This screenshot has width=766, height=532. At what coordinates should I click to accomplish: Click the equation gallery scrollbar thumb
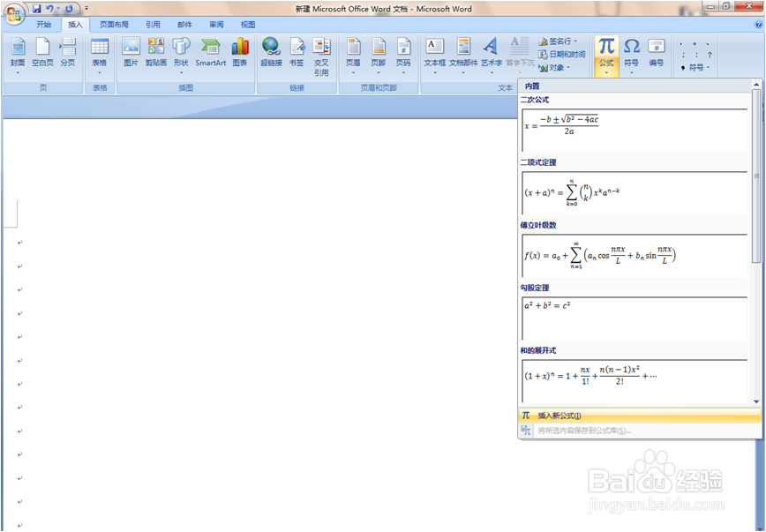pyautogui.click(x=756, y=176)
